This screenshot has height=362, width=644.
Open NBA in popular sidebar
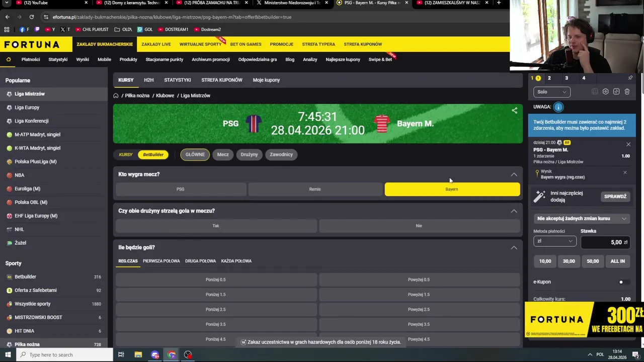[x=19, y=175]
